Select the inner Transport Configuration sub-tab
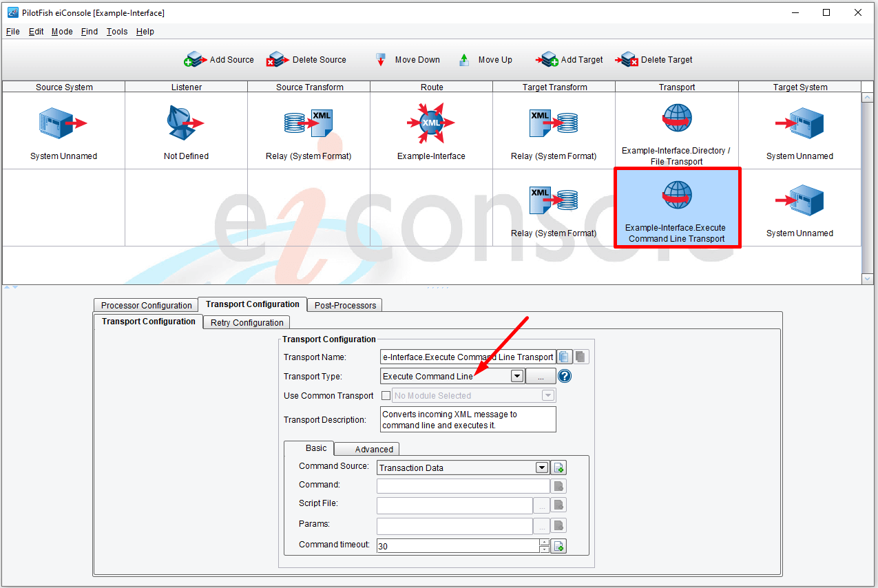878x588 pixels. (x=148, y=322)
